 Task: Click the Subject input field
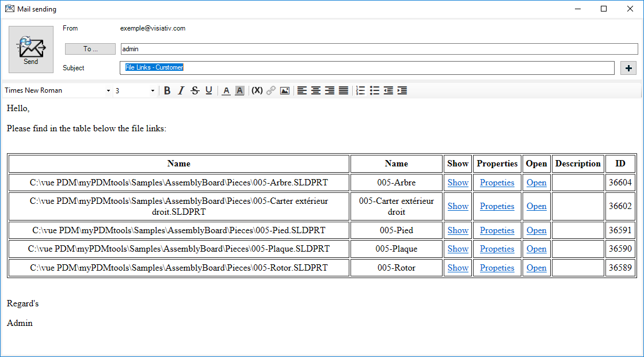(367, 68)
